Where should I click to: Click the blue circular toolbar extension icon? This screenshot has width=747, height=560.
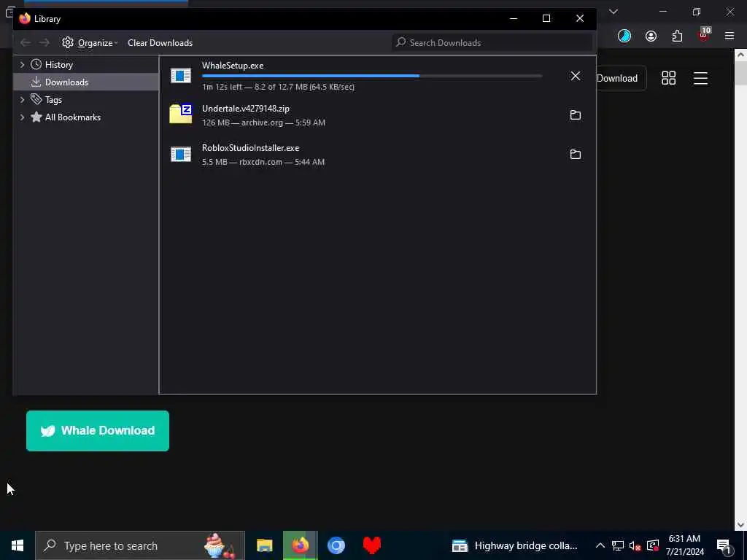(x=624, y=36)
